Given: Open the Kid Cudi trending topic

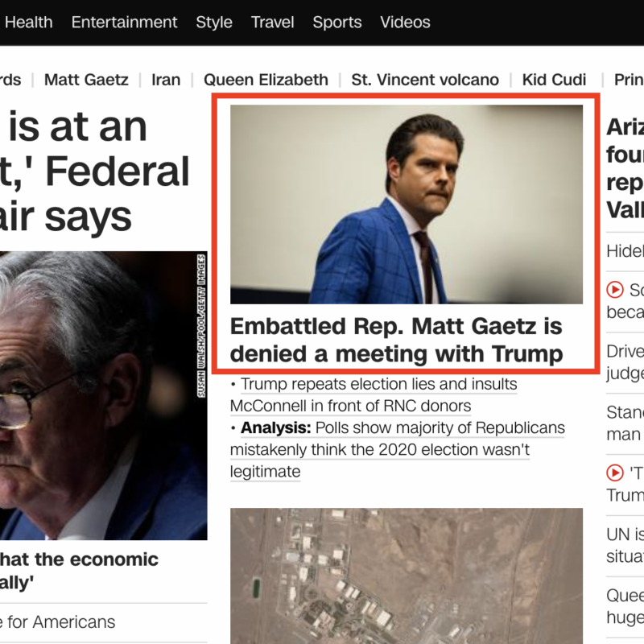Looking at the screenshot, I should coord(554,80).
